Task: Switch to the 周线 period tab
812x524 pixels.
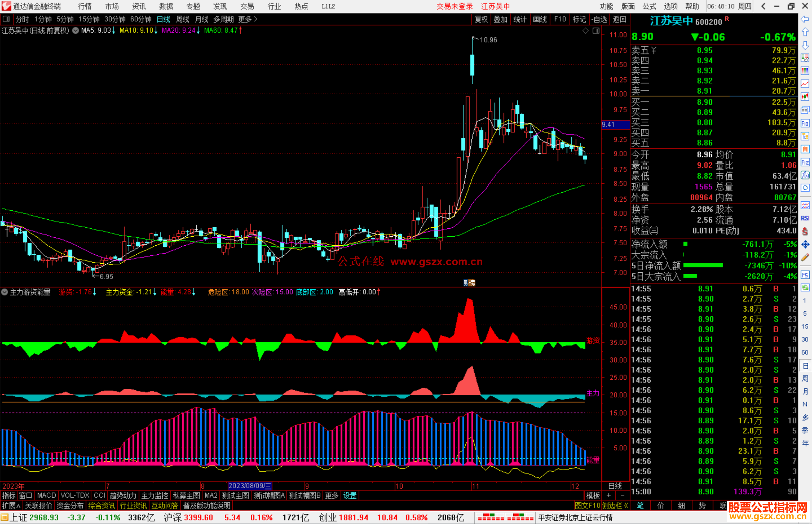Action: (x=183, y=19)
